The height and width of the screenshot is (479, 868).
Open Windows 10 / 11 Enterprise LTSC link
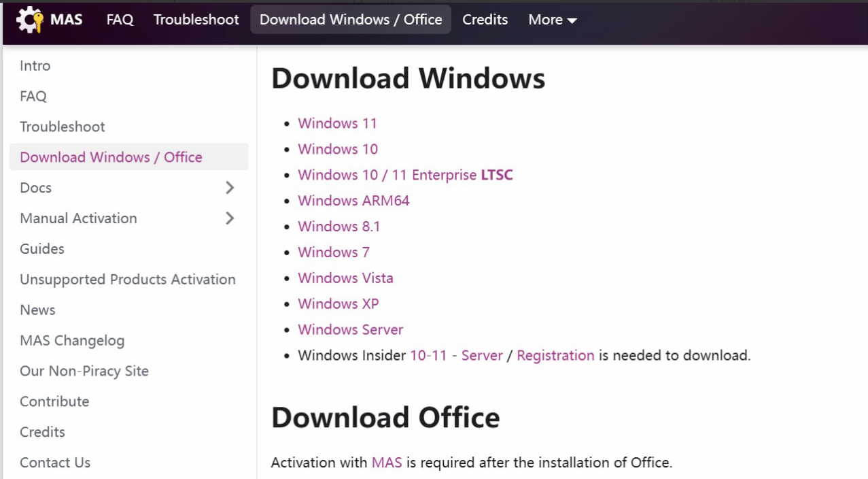tap(405, 175)
